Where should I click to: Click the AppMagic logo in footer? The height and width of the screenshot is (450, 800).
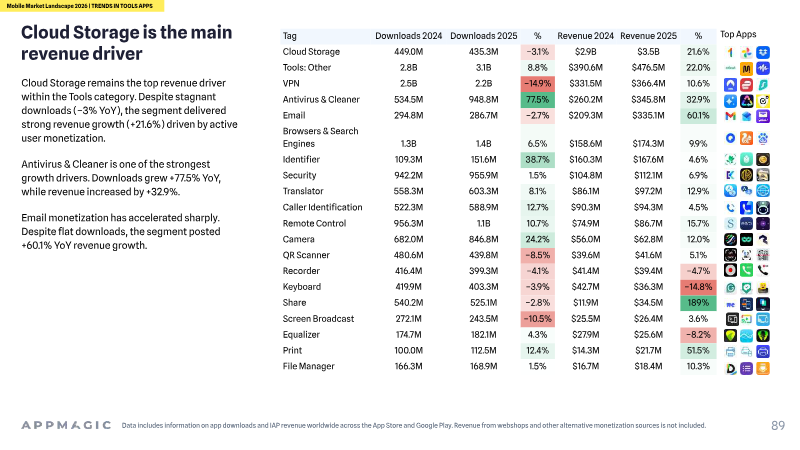coord(66,425)
